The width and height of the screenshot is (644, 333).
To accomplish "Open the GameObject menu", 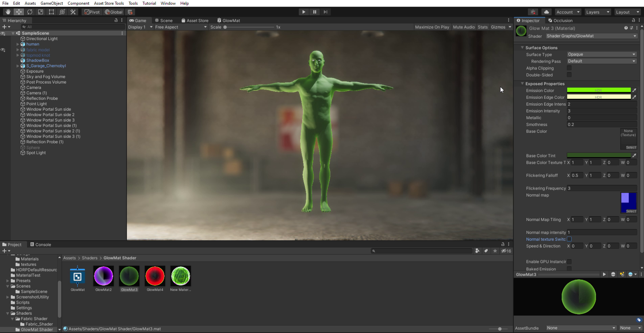I will click(x=52, y=3).
